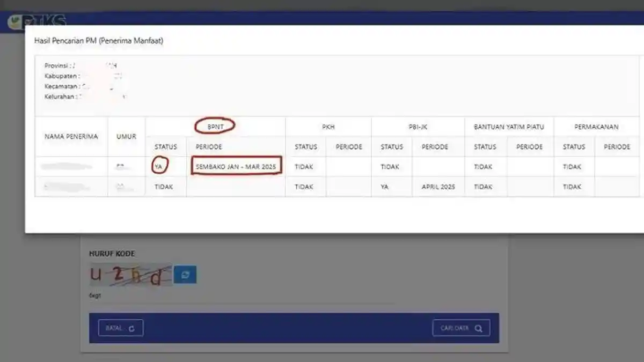Click the BPNT group header

tap(215, 127)
